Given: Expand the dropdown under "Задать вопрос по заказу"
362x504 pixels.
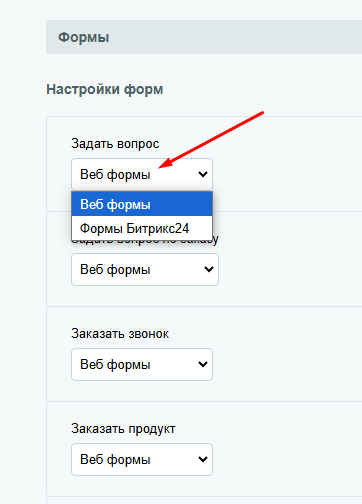Looking at the screenshot, I should tap(145, 269).
